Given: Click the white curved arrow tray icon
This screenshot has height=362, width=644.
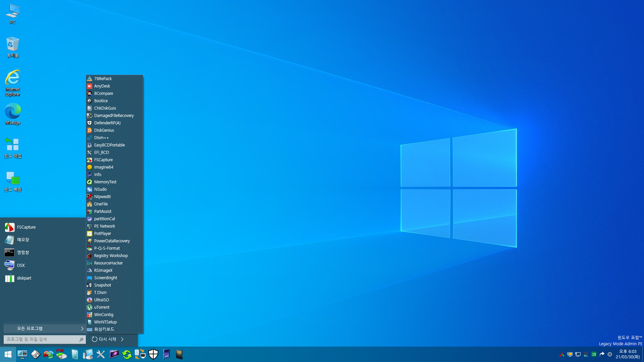Looking at the screenshot, I should (x=602, y=354).
